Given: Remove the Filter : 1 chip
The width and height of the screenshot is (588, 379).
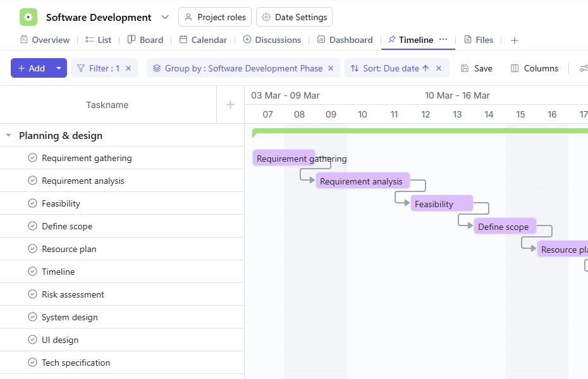Looking at the screenshot, I should click(x=128, y=68).
